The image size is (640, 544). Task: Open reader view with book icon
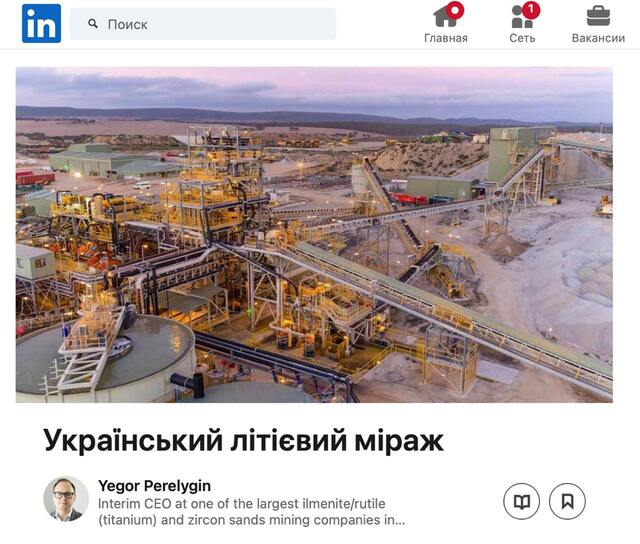click(522, 501)
